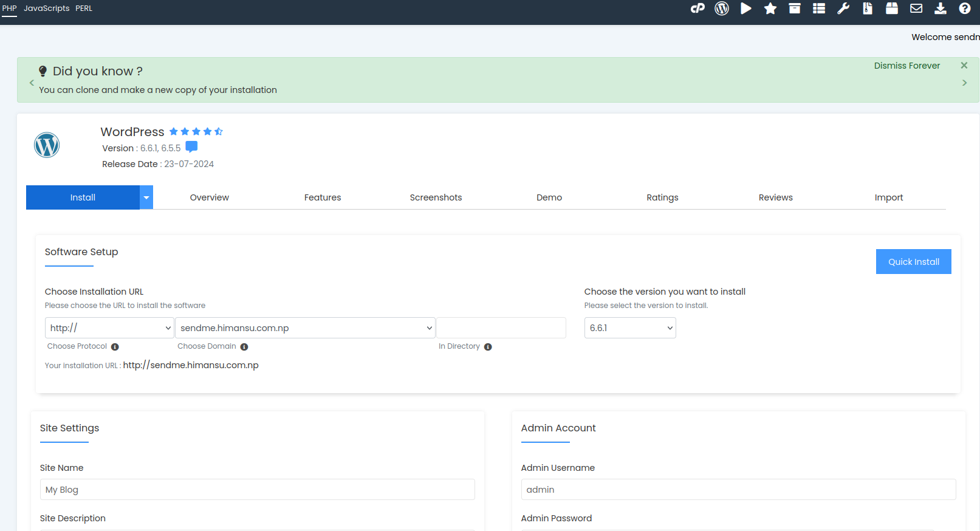Open the envelope email icon

pyautogui.click(x=916, y=9)
